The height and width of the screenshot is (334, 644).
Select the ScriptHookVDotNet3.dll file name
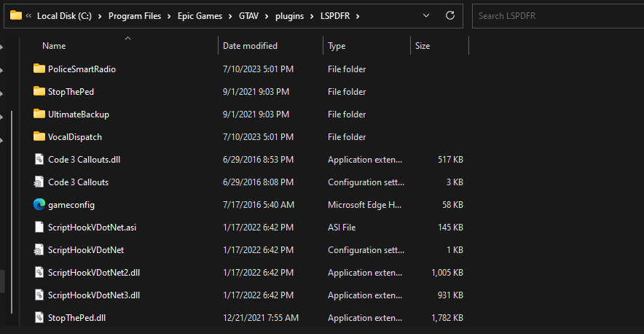pyautogui.click(x=94, y=295)
